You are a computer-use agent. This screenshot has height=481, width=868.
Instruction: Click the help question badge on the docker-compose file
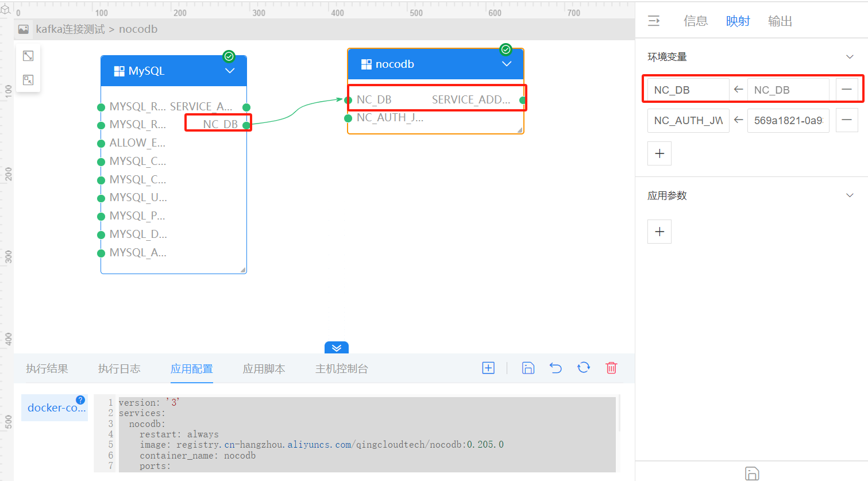point(80,400)
